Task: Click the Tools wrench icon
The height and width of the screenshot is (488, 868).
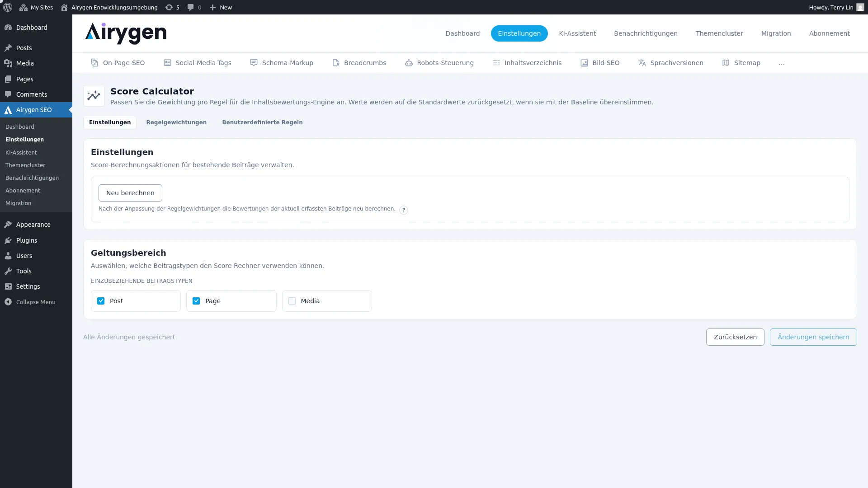Action: [8, 271]
